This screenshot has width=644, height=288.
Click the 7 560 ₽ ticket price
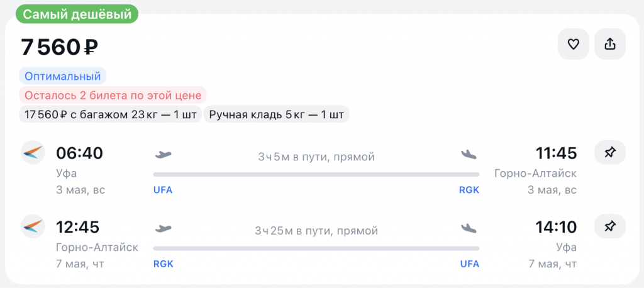pos(60,47)
